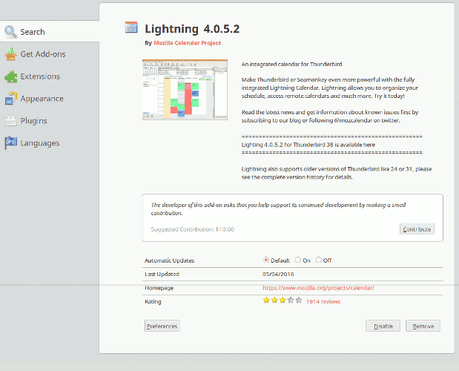459x371 pixels.
Task: Switch to Get Add-ons section
Action: tap(50, 54)
